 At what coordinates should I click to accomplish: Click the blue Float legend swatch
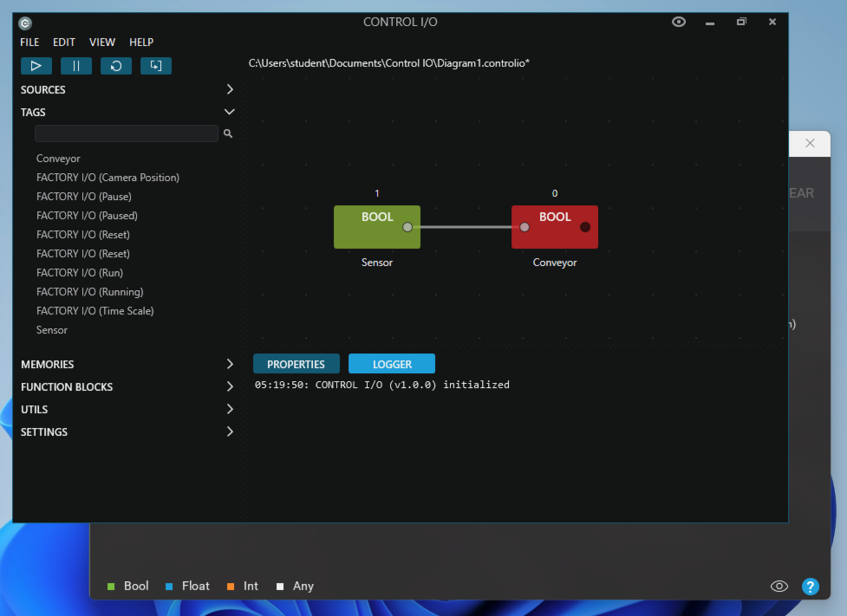(169, 587)
